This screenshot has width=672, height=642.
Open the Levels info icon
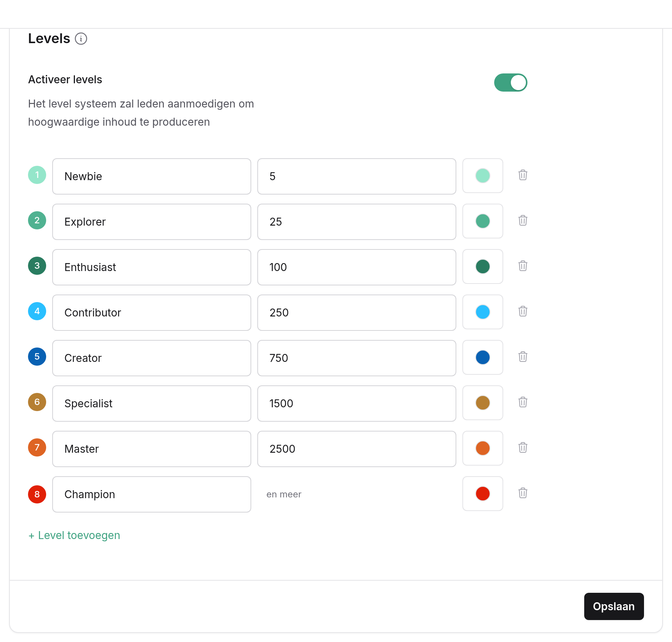pos(81,39)
